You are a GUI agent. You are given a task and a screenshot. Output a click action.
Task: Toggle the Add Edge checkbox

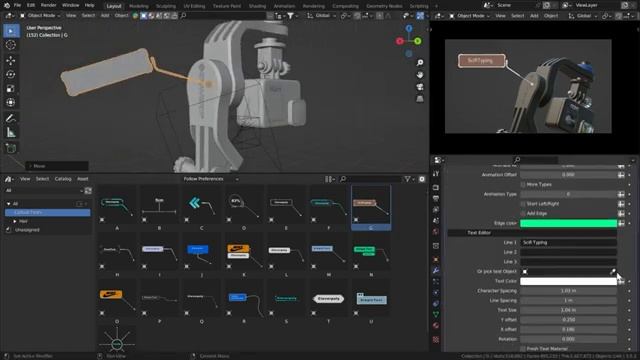(523, 213)
